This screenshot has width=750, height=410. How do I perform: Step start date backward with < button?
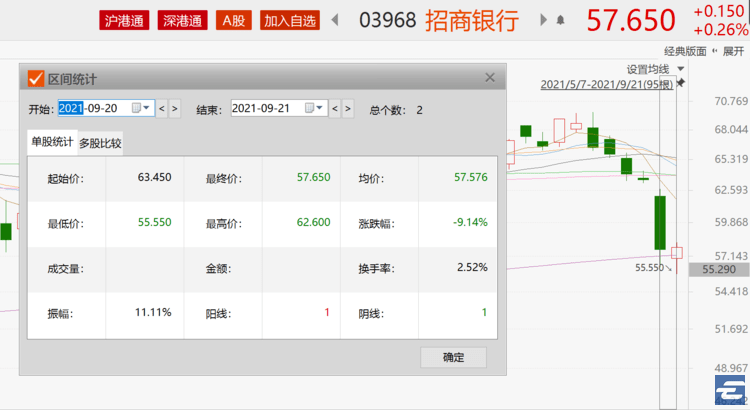[x=162, y=109]
